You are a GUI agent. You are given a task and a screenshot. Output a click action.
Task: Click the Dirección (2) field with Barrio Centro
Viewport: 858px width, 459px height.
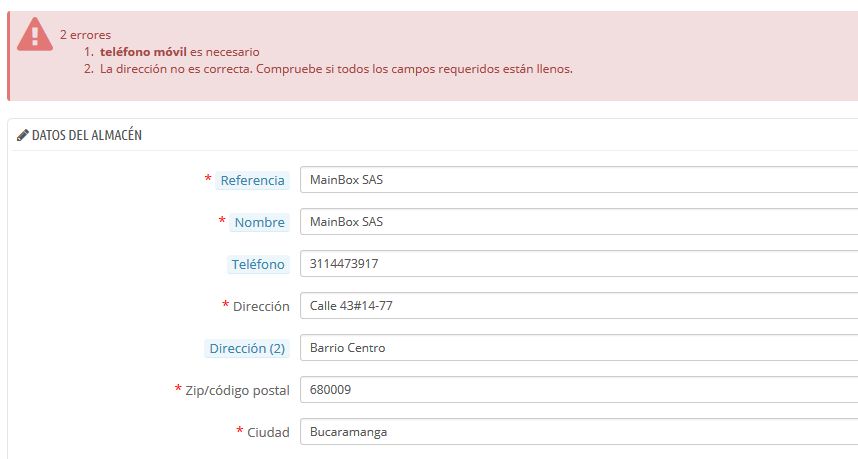click(x=578, y=348)
